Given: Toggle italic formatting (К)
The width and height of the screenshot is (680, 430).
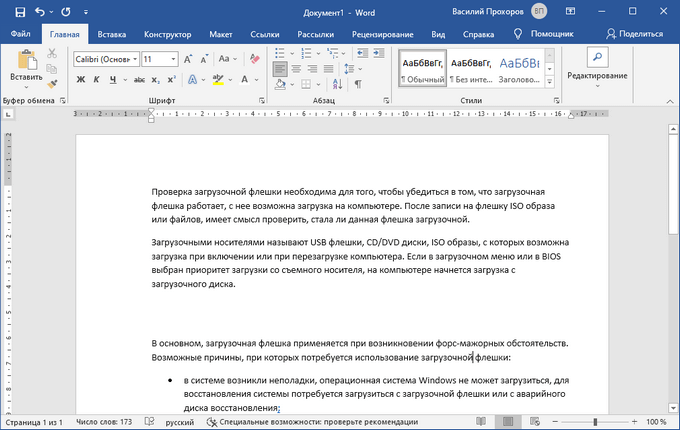Looking at the screenshot, I should pyautogui.click(x=97, y=80).
